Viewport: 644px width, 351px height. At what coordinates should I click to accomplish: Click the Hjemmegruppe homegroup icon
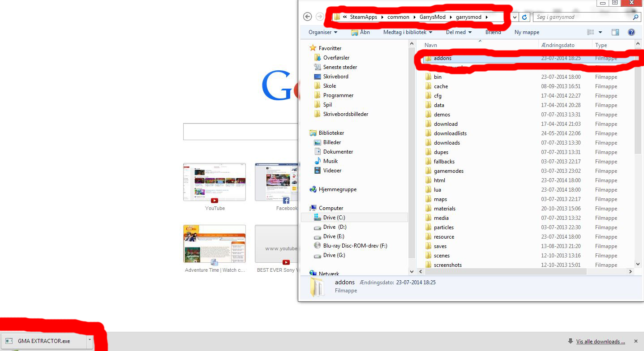tap(313, 189)
